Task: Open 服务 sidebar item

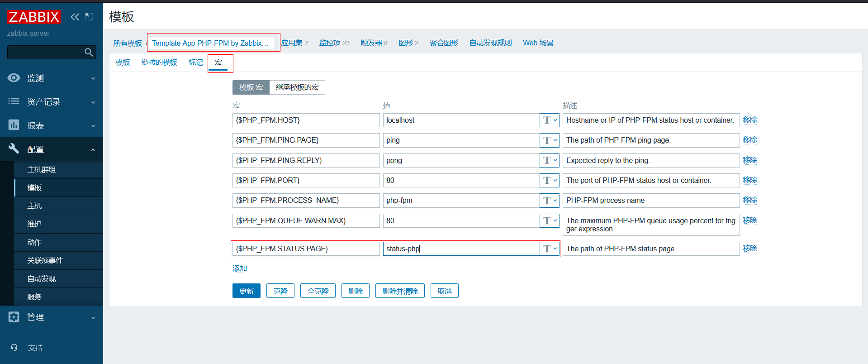Action: pyautogui.click(x=58, y=297)
